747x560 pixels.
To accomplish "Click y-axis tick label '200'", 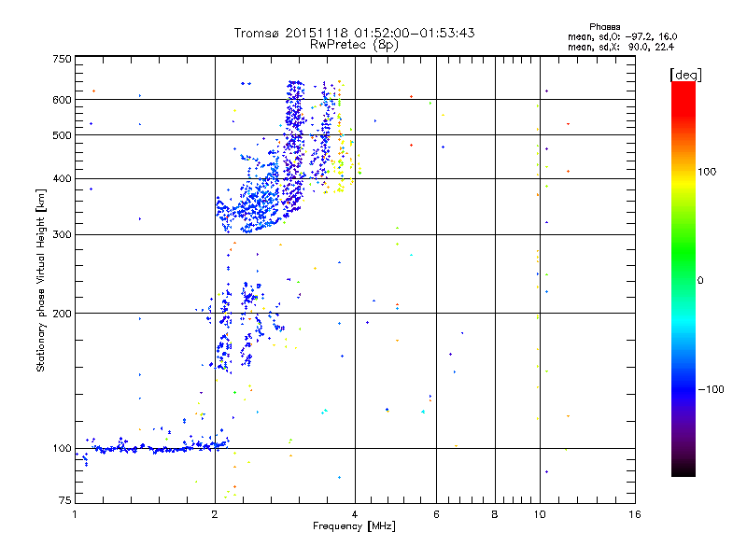I will coord(62,314).
